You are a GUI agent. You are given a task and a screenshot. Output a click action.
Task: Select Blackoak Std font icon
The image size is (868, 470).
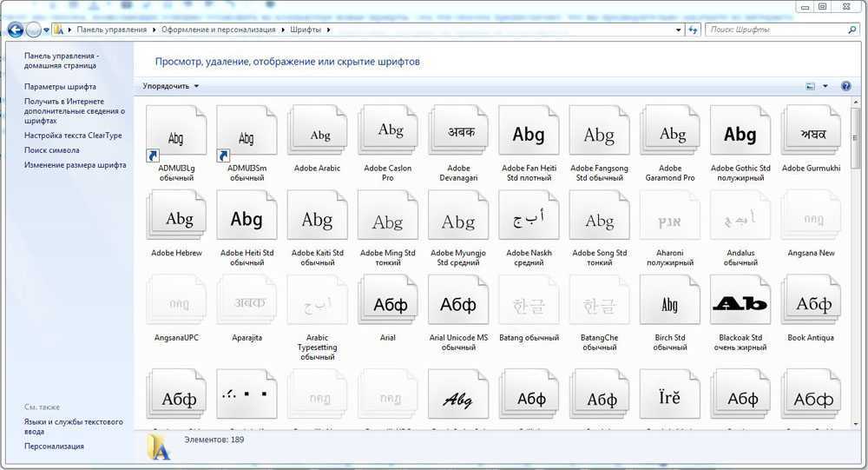point(740,303)
